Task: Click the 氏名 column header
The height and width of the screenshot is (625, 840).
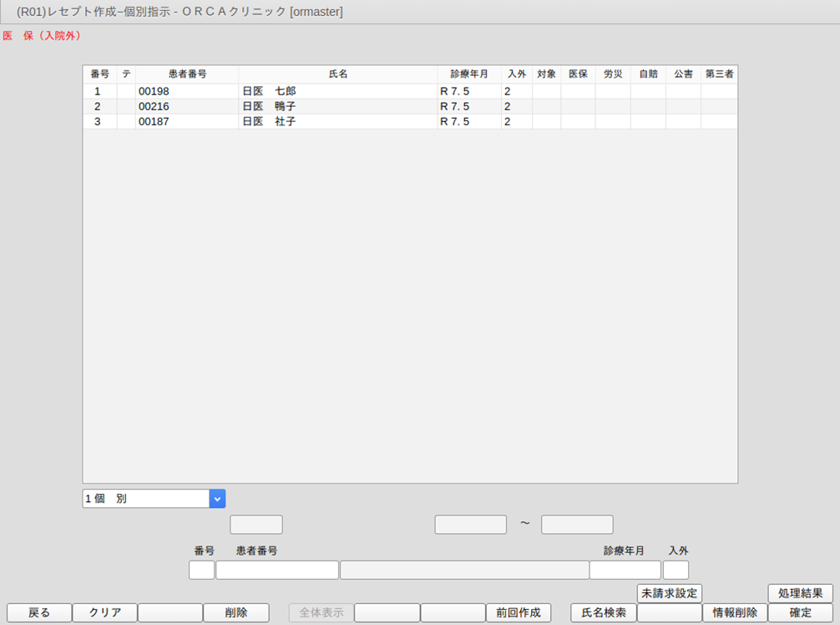Action: pos(337,74)
